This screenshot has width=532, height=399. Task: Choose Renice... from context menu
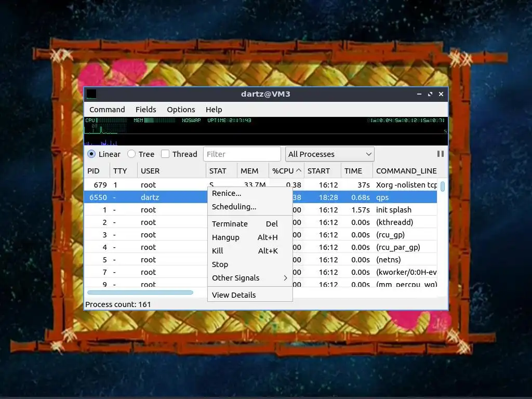pyautogui.click(x=250, y=193)
